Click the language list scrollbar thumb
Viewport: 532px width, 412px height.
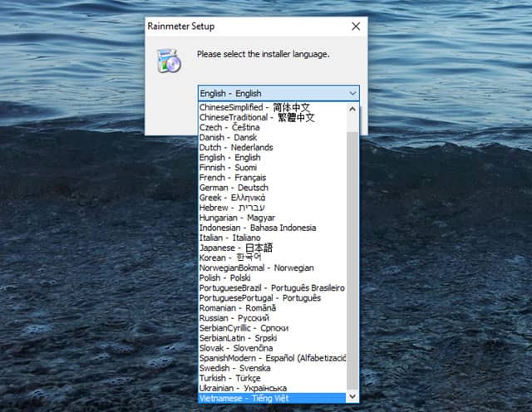[352, 249]
